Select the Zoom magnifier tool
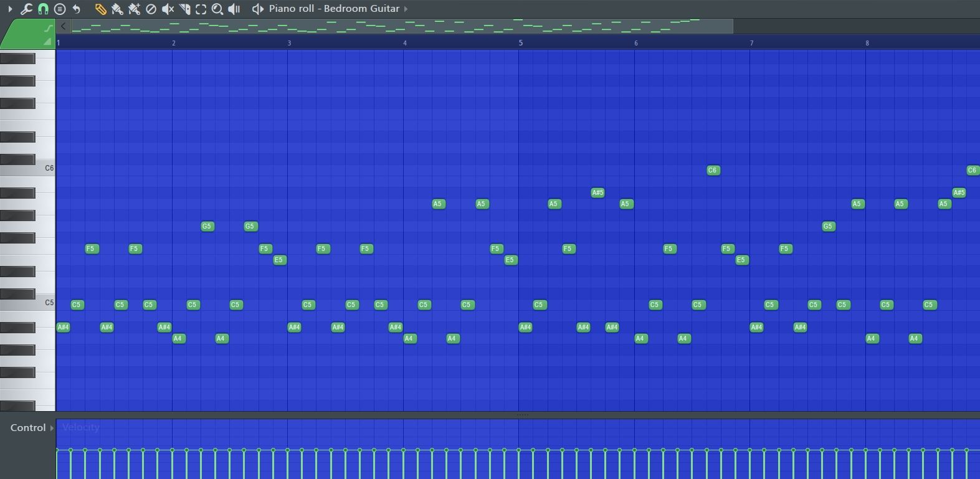Screen dimensions: 980x479 click(x=217, y=9)
